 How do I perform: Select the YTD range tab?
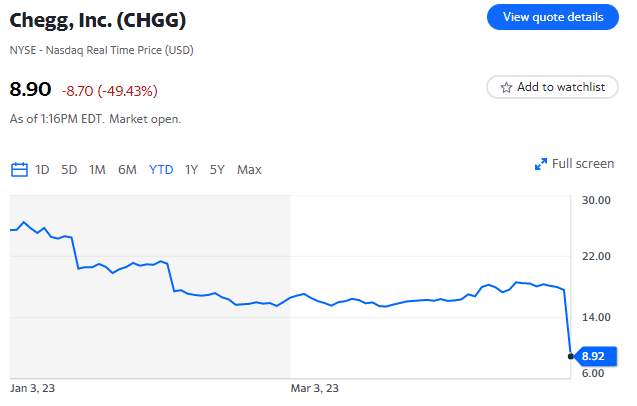161,169
